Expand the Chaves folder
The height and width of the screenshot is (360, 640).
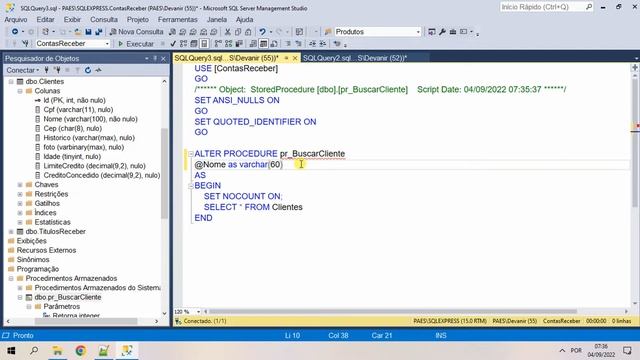click(x=20, y=185)
